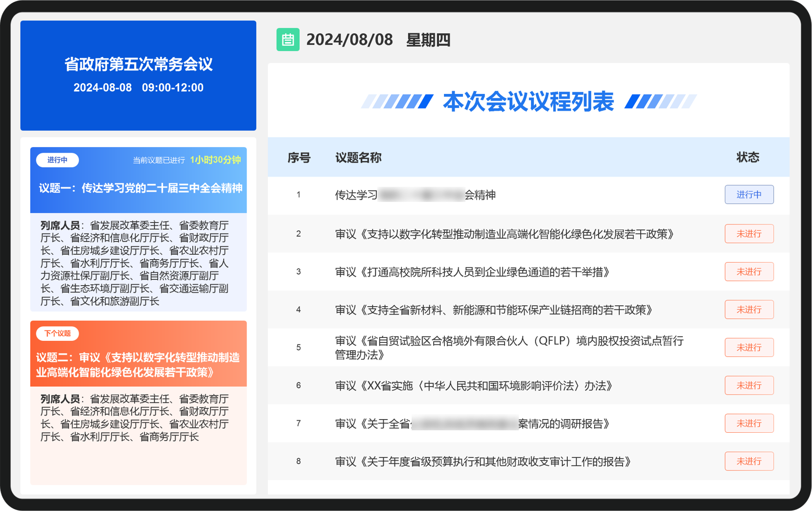Click the 本次会议议程列表 title

pyautogui.click(x=528, y=102)
